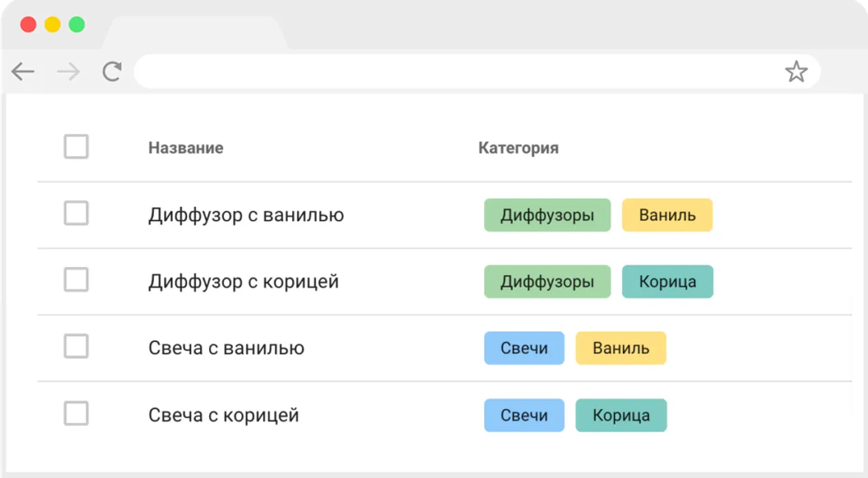Select the empty browser tab
Screen dimensions: 868x478
tap(195, 33)
